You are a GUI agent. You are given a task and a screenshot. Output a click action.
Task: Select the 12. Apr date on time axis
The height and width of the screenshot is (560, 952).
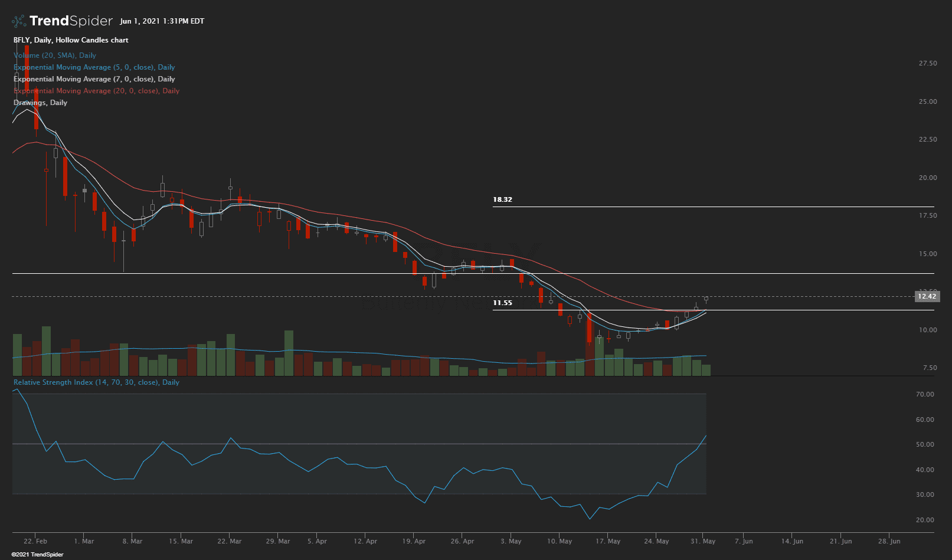tap(365, 541)
